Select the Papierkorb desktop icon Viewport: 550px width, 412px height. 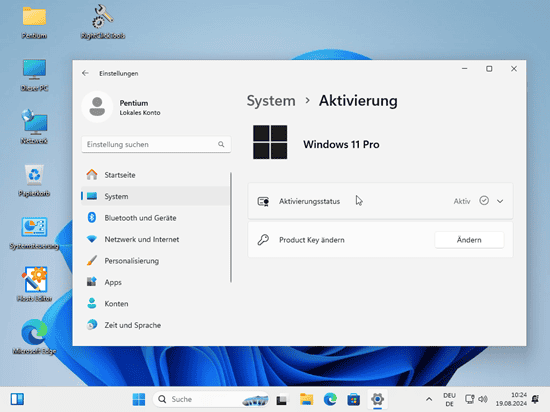click(x=34, y=180)
